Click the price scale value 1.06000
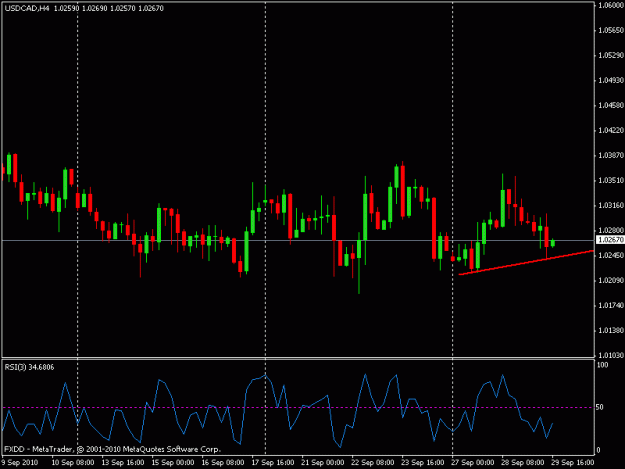The image size is (625, 469). pyautogui.click(x=611, y=5)
